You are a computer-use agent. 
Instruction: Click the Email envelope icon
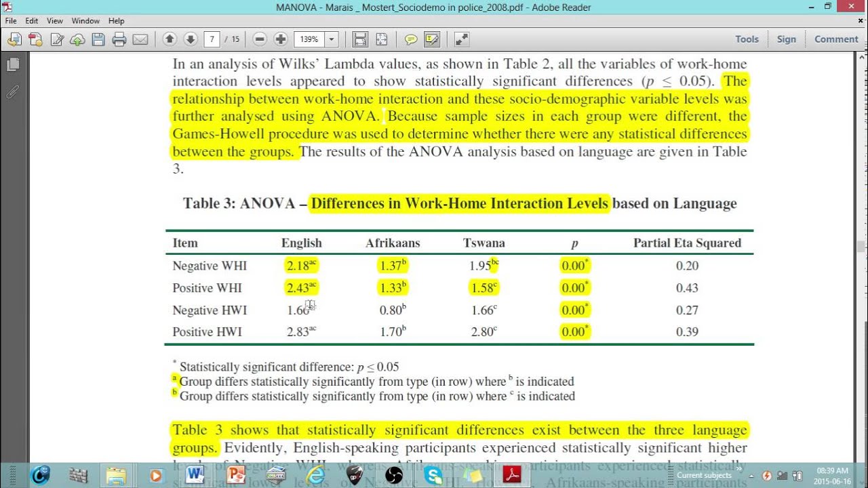pos(140,39)
